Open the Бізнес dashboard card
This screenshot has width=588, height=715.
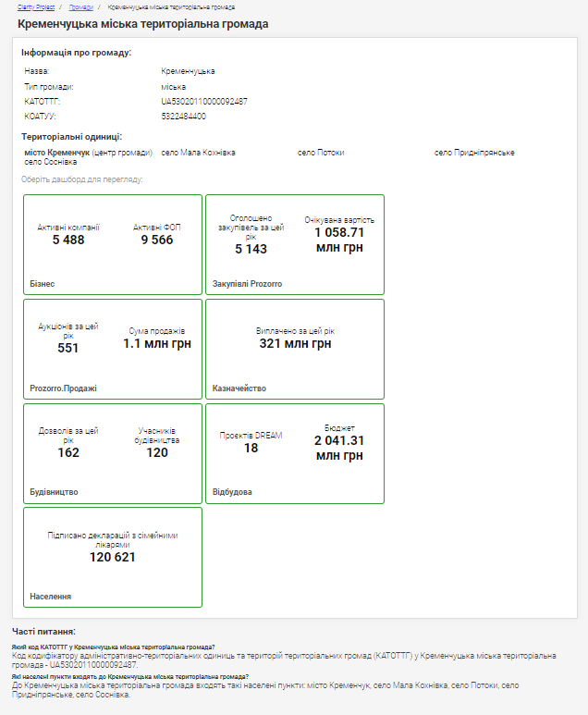click(x=112, y=245)
